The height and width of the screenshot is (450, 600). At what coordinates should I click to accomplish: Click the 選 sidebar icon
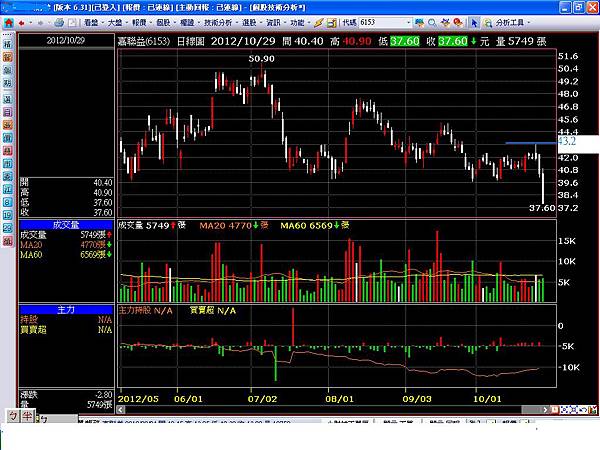pos(8,99)
